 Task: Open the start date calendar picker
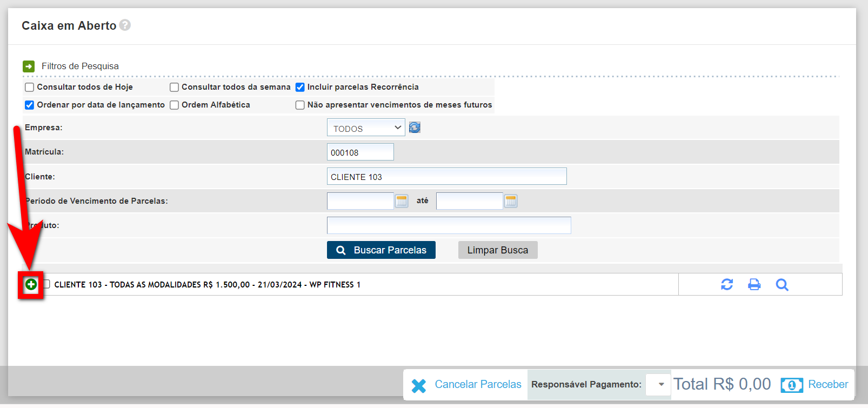[402, 201]
